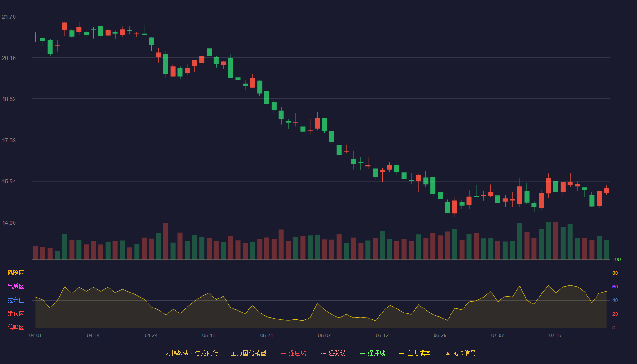Image resolution: width=637 pixels, height=364 pixels.
Task: Click the 04-24 date axis label
Action: pos(151,335)
